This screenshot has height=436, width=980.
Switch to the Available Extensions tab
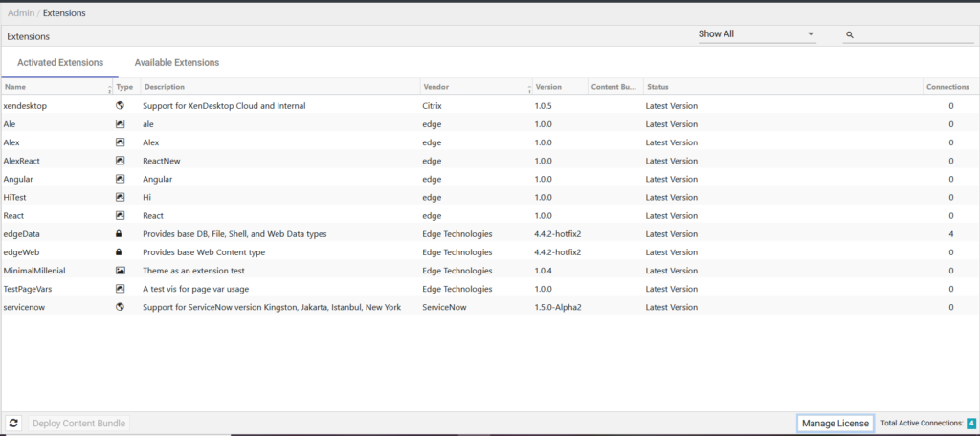pos(177,62)
